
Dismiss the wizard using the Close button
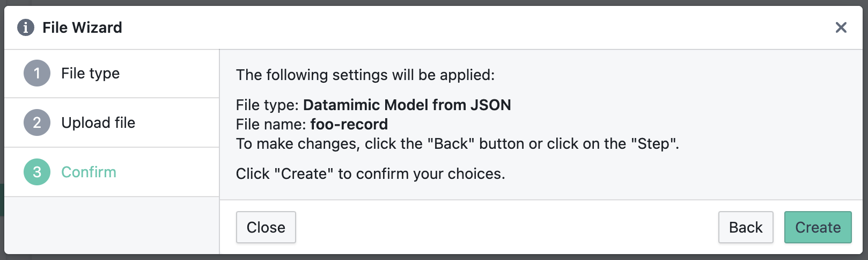click(266, 227)
